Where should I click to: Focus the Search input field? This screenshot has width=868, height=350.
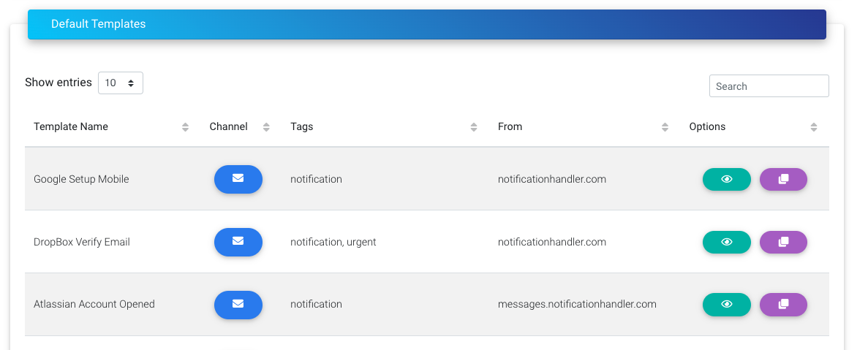point(769,86)
